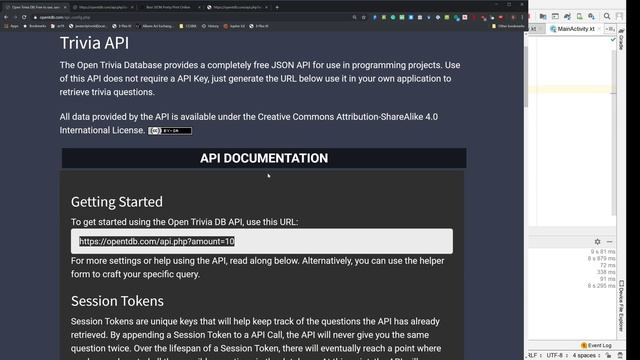Click the Trivia API page title
The height and width of the screenshot is (360, 640).
(94, 43)
